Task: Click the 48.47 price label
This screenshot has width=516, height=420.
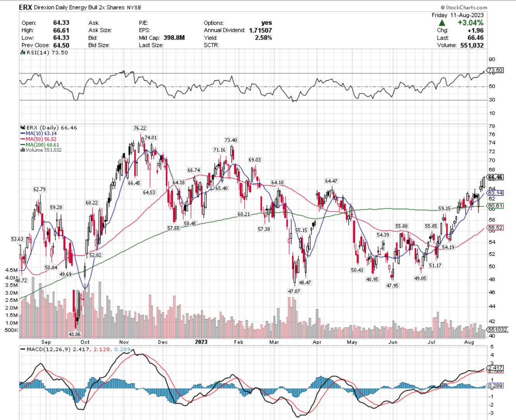Action: click(x=305, y=283)
